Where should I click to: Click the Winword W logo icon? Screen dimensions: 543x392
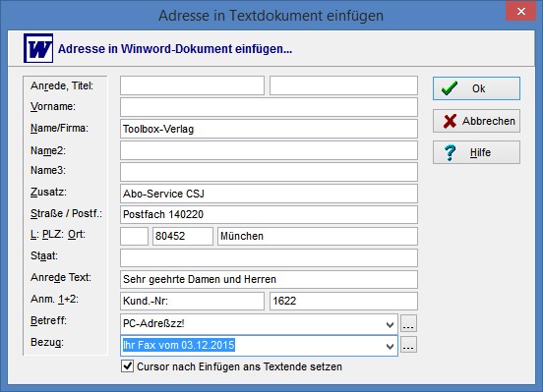pos(38,48)
